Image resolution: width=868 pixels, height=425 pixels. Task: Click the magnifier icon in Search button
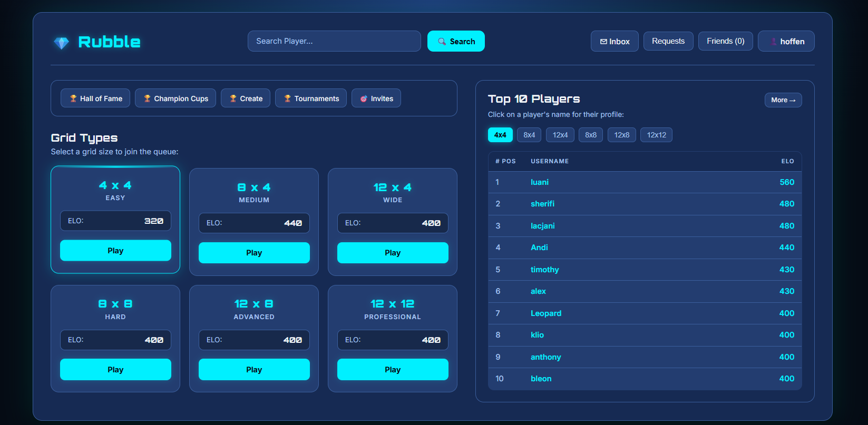(442, 42)
